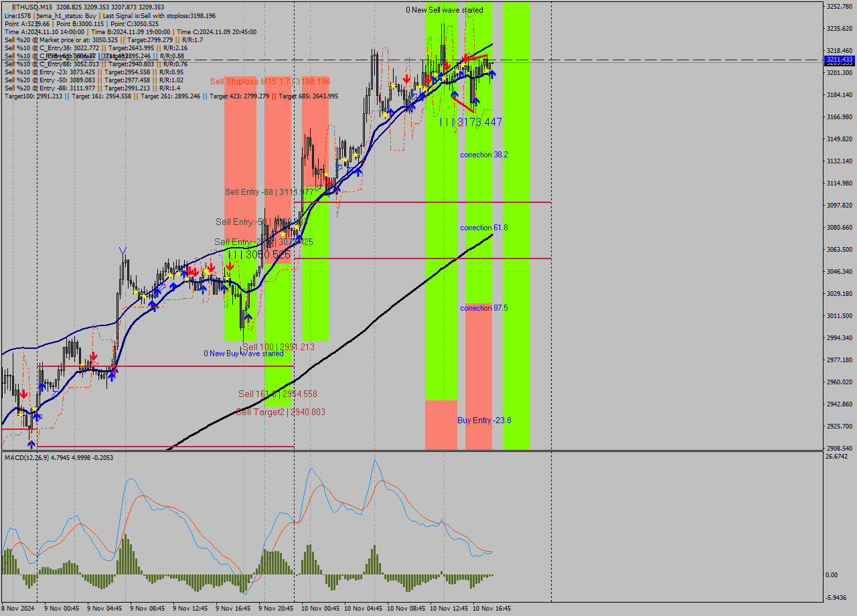Click the '10 Nov 08:45' time axis label
The height and width of the screenshot is (616, 857).
coord(406,609)
